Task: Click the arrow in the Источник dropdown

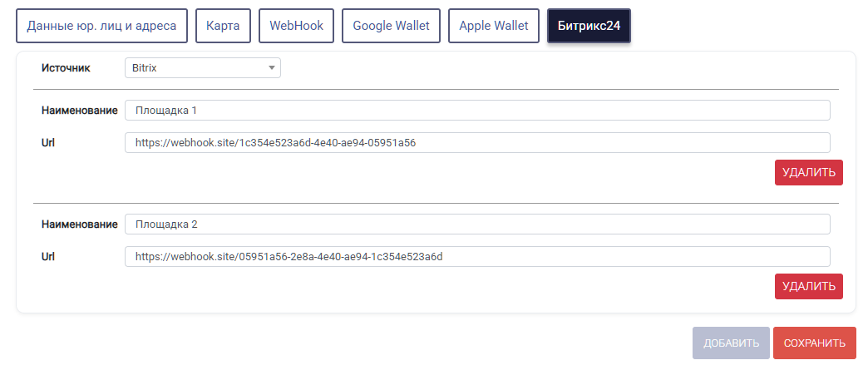Action: 272,68
